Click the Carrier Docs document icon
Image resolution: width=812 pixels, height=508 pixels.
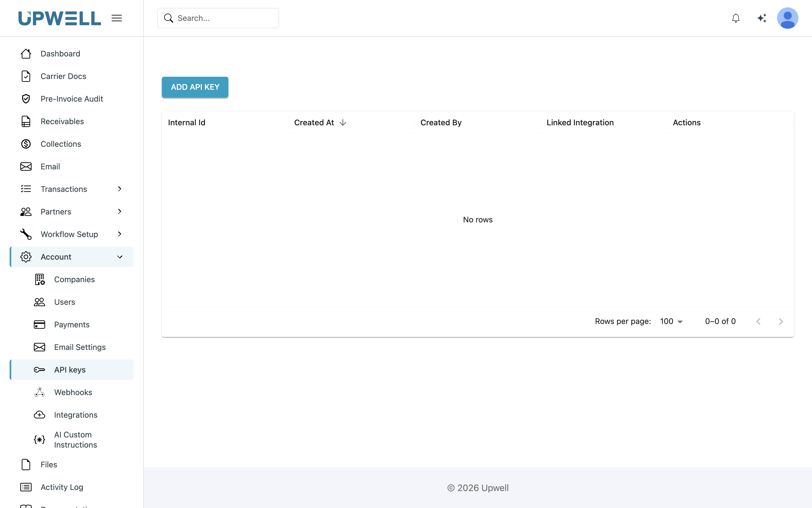(26, 76)
